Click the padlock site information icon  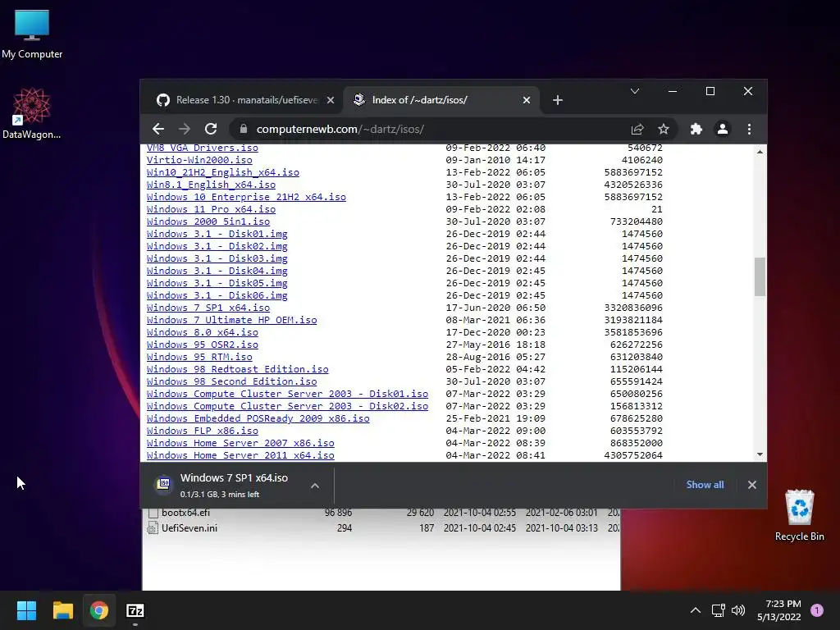coord(244,129)
